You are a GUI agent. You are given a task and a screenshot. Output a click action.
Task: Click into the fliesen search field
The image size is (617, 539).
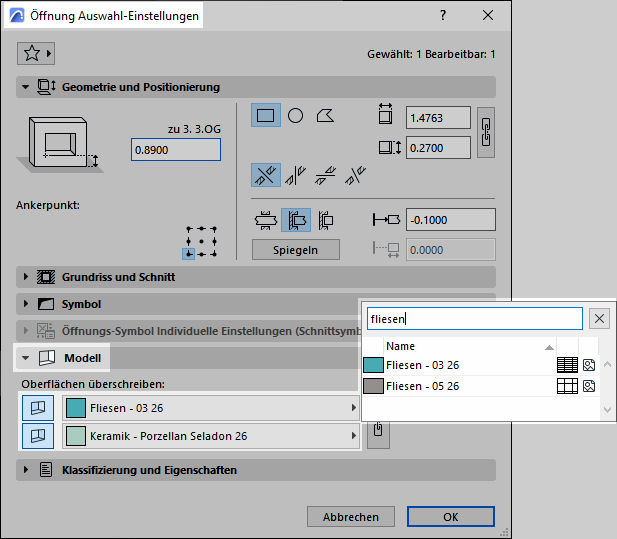[475, 319]
